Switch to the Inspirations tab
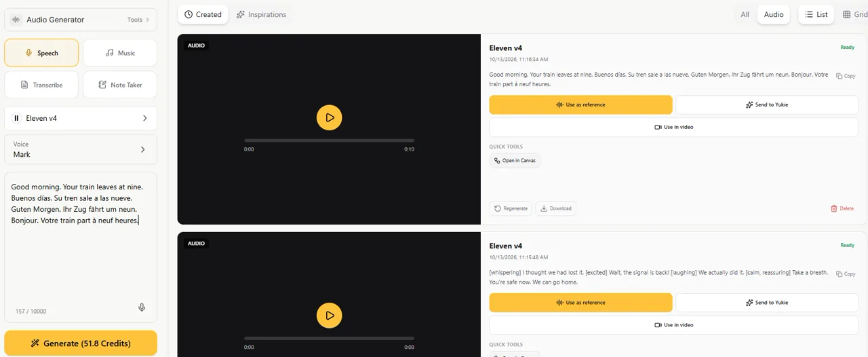 (x=261, y=14)
